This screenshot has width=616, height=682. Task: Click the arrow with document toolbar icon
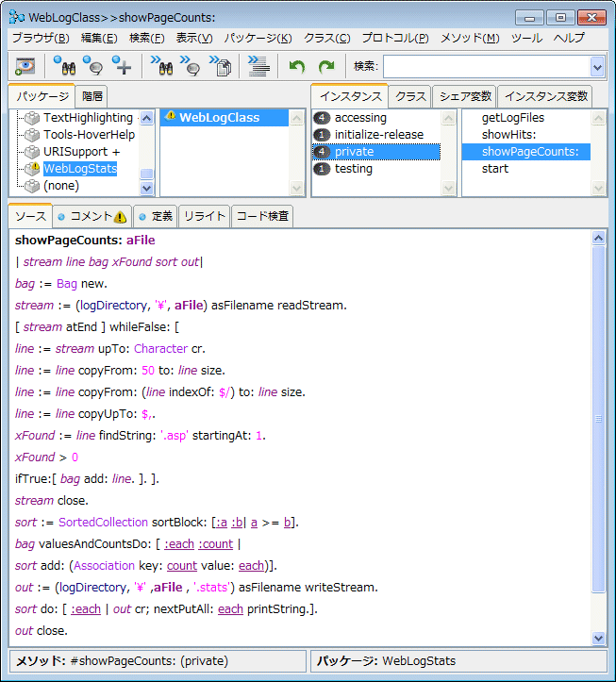click(x=221, y=66)
